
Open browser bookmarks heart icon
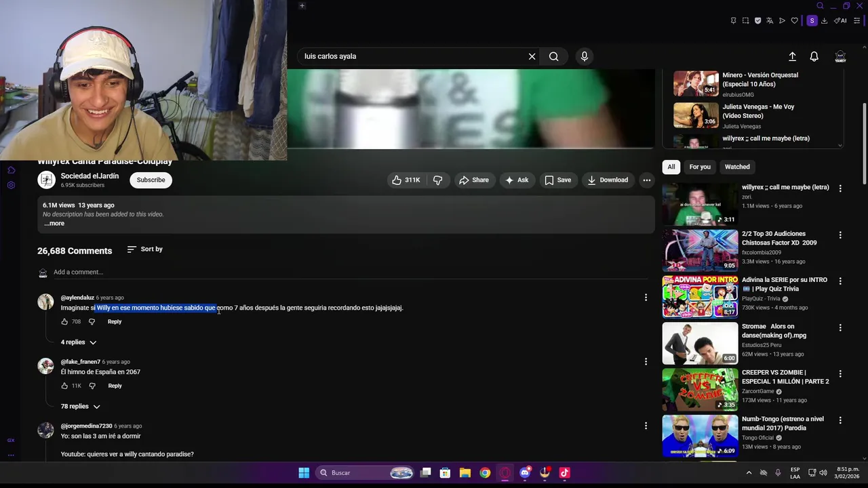794,21
